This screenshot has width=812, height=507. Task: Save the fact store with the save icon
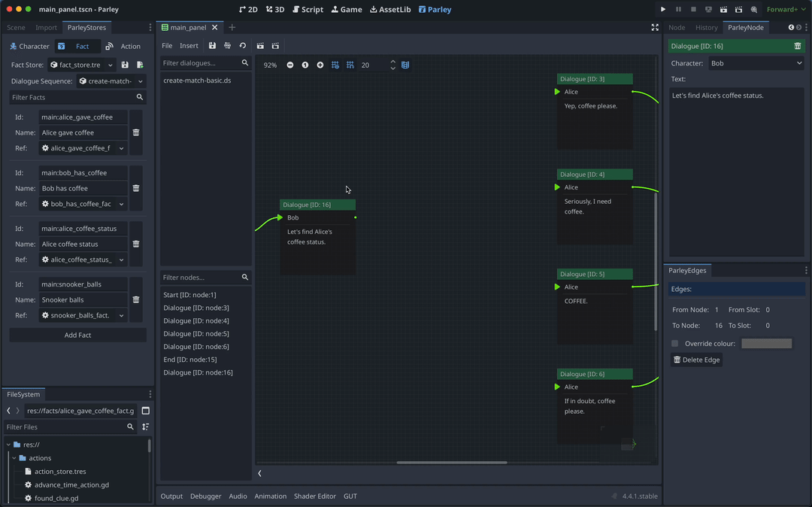125,65
